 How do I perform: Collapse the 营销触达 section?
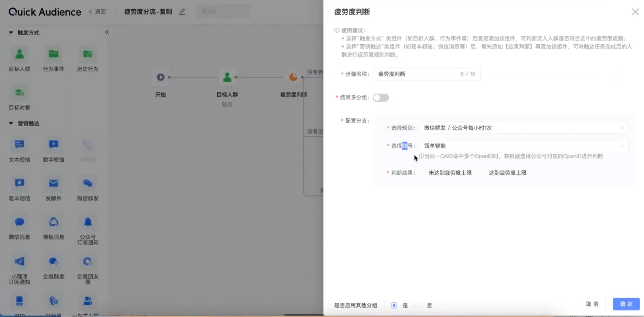click(11, 123)
